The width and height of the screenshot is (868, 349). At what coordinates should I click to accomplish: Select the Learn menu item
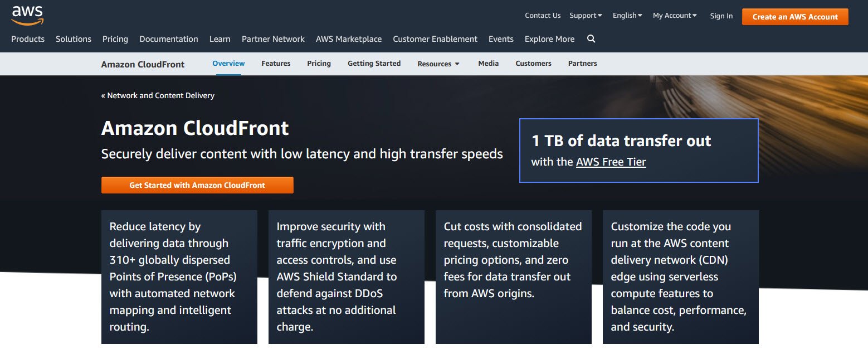[x=220, y=39]
